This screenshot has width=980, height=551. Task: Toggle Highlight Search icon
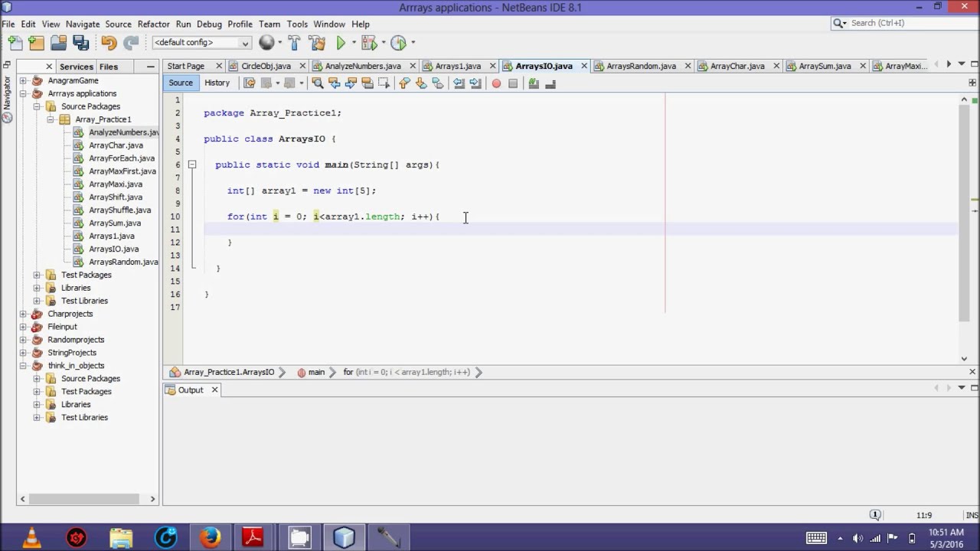tap(367, 83)
